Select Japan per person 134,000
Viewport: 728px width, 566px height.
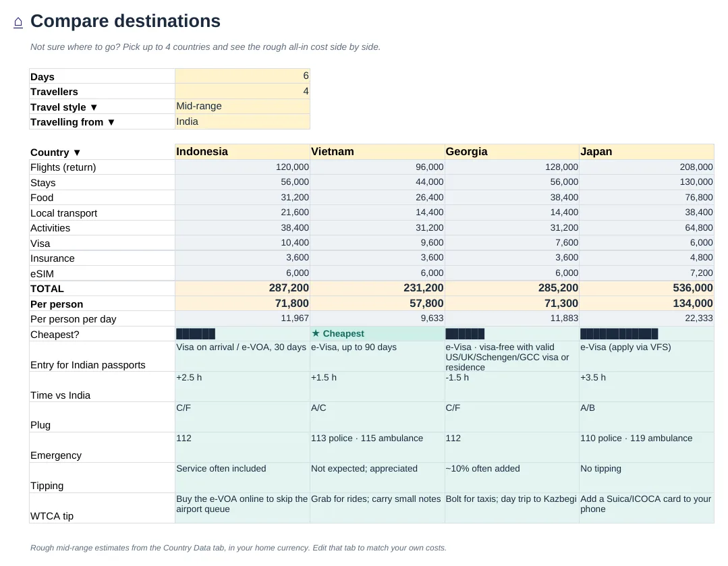tap(646, 303)
